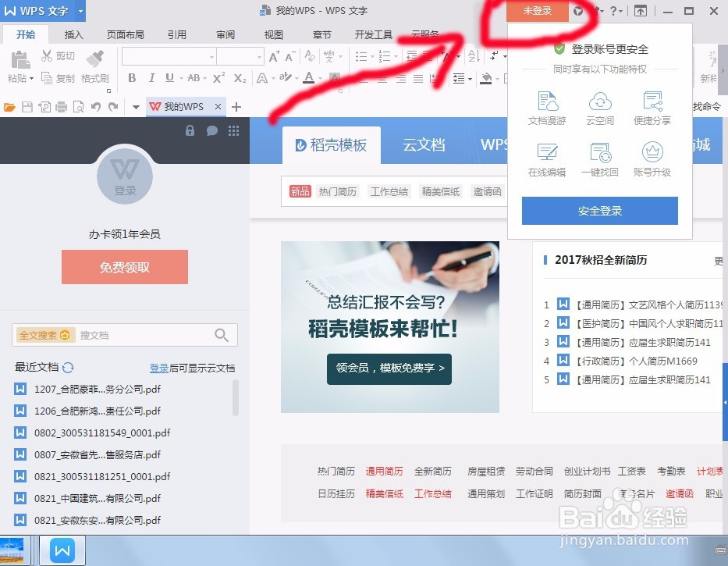Open the apps grid icon in left panel

coord(233,130)
